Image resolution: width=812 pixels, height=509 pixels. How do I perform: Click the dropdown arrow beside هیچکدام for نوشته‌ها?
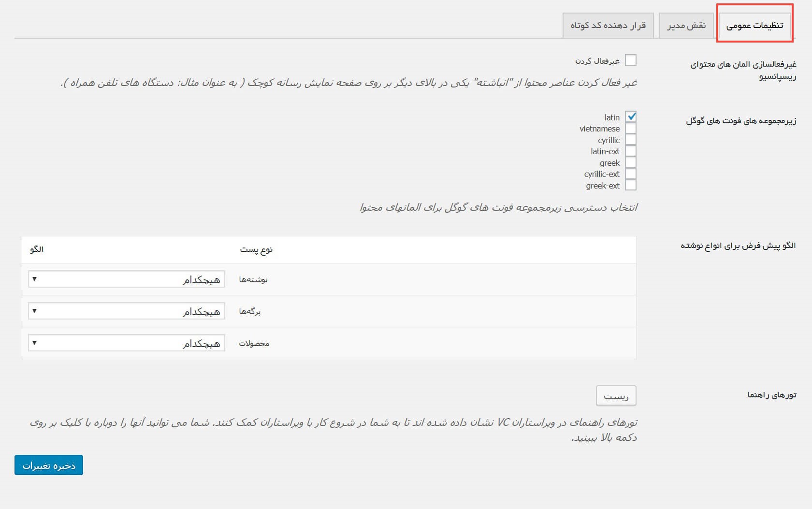[35, 279]
